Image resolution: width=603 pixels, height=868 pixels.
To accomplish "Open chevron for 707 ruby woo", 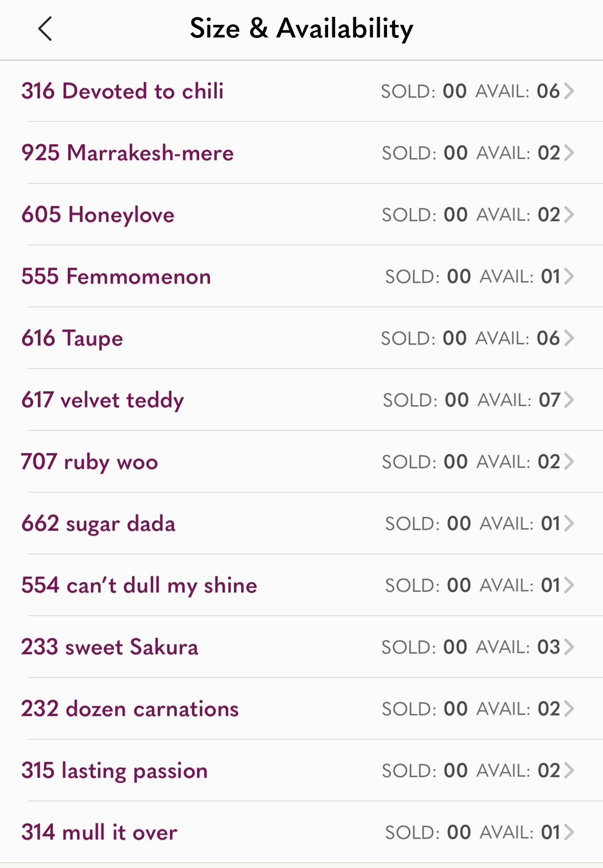I will [x=568, y=462].
